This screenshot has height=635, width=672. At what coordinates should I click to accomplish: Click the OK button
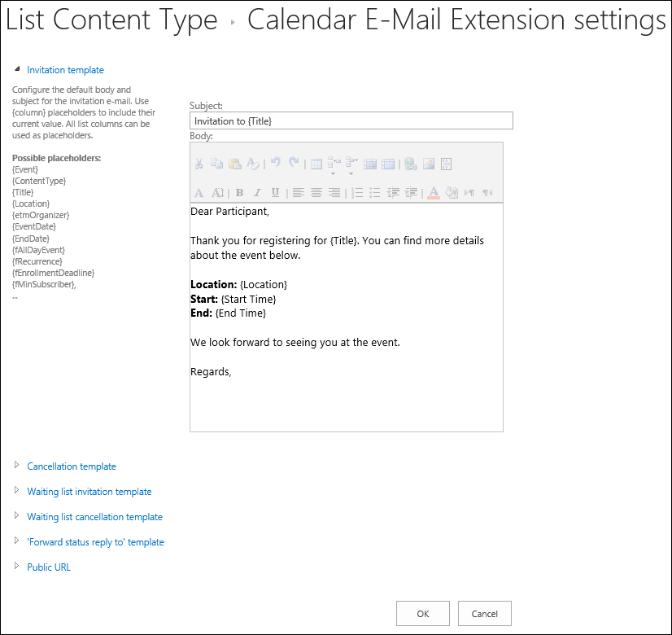(423, 614)
